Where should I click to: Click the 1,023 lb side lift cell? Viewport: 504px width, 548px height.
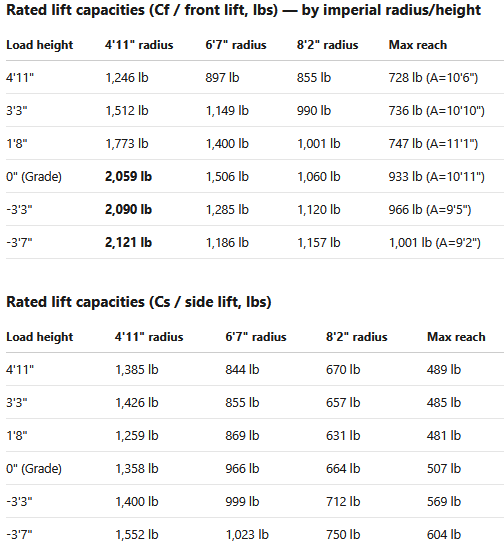[247, 535]
